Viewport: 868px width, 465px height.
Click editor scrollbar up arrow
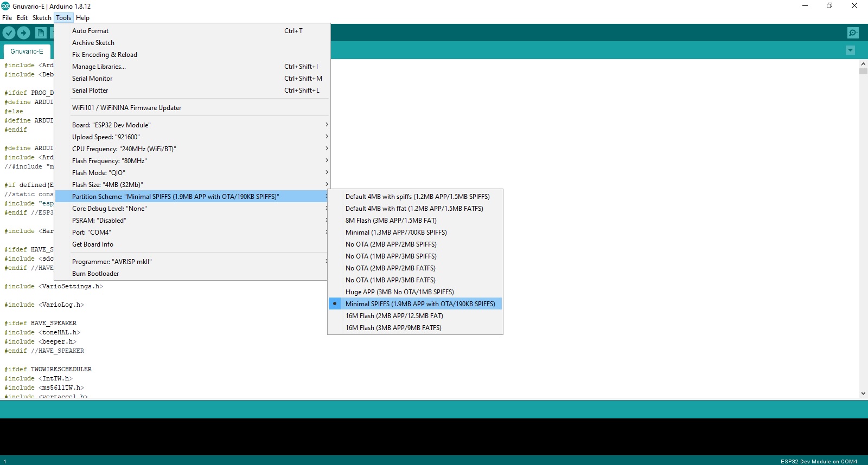click(863, 63)
